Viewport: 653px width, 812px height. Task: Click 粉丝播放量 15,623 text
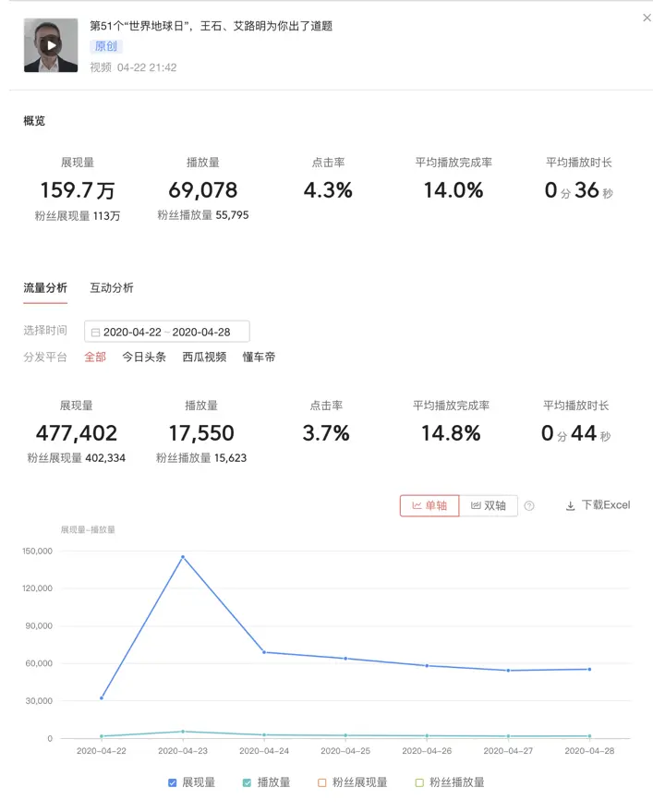tap(201, 458)
